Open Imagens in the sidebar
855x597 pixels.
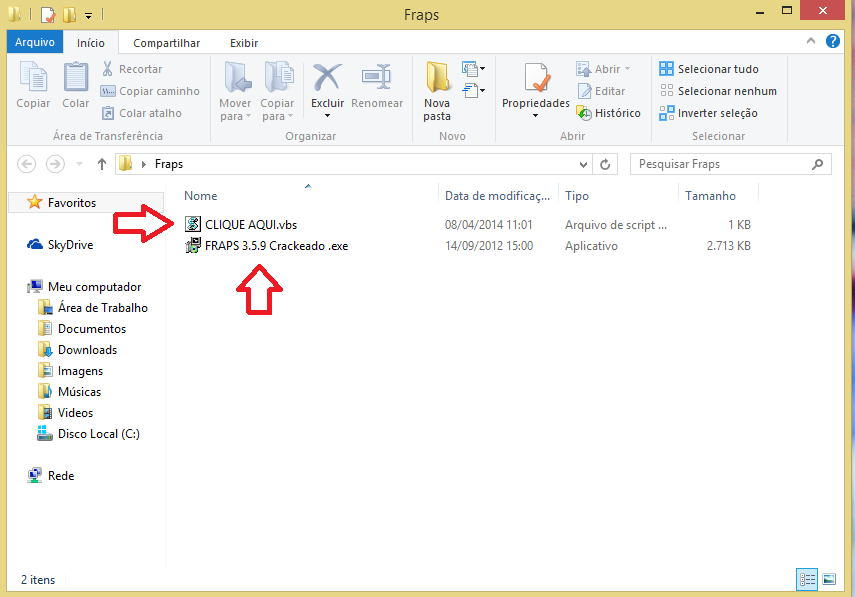[70, 371]
